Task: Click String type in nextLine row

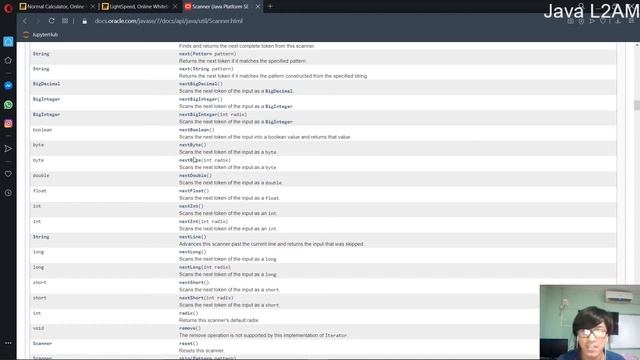Action: 41,237
